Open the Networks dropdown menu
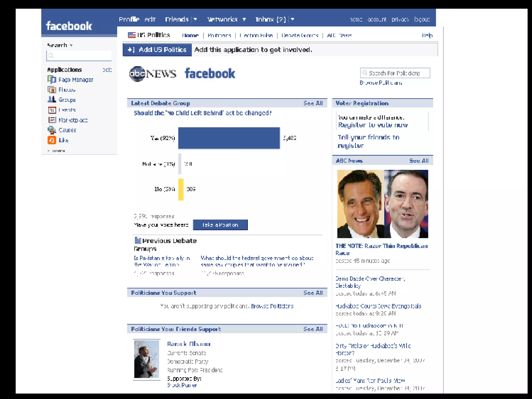This screenshot has height=399, width=532. [x=244, y=19]
